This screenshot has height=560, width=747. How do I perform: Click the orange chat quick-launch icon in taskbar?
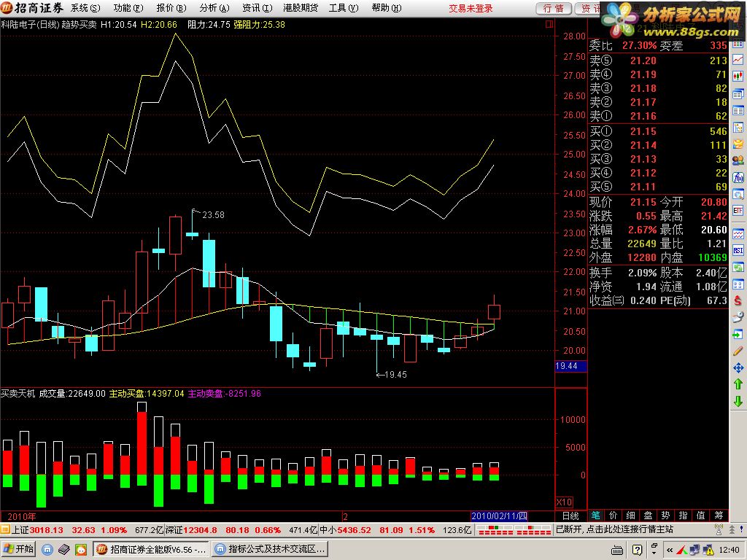click(x=80, y=550)
